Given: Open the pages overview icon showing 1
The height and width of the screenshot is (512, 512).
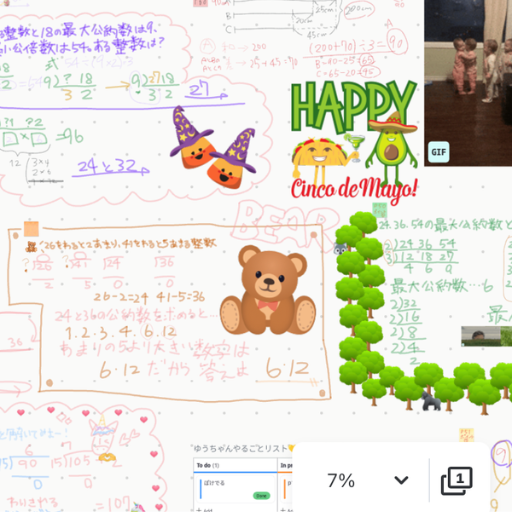Looking at the screenshot, I should (x=457, y=480).
